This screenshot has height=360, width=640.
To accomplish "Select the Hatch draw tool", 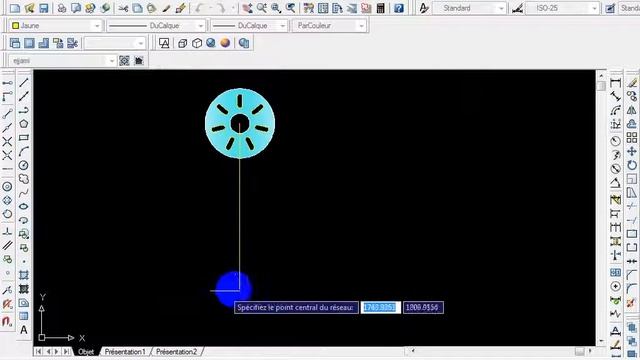I will (x=24, y=276).
